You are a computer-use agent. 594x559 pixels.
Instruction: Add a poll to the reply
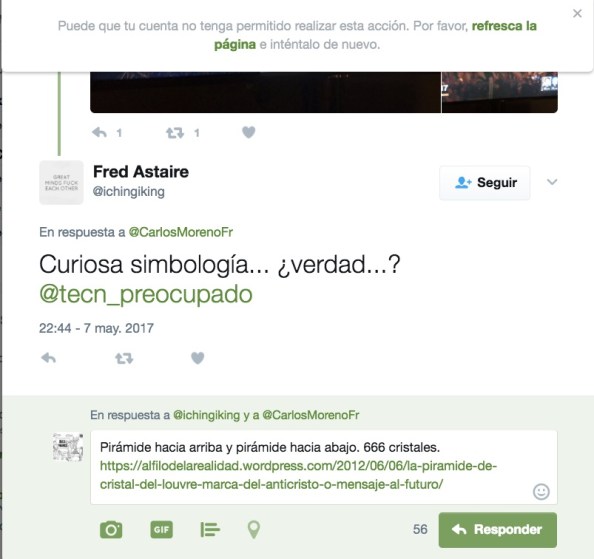click(x=209, y=529)
